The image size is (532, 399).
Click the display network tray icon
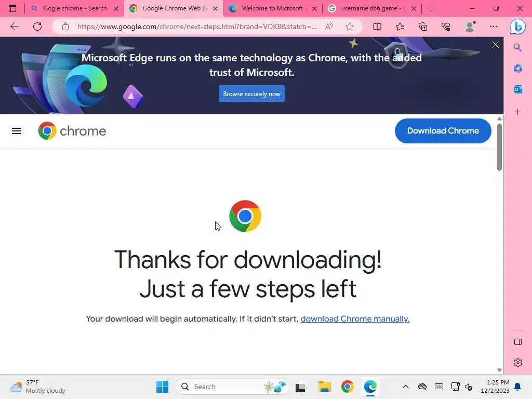tap(455, 387)
